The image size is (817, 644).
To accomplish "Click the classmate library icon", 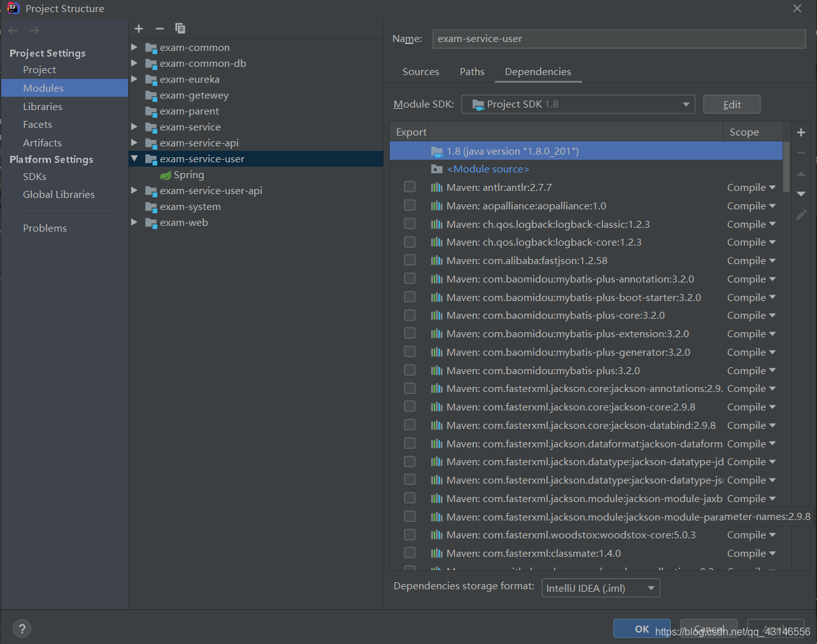I will 437,554.
